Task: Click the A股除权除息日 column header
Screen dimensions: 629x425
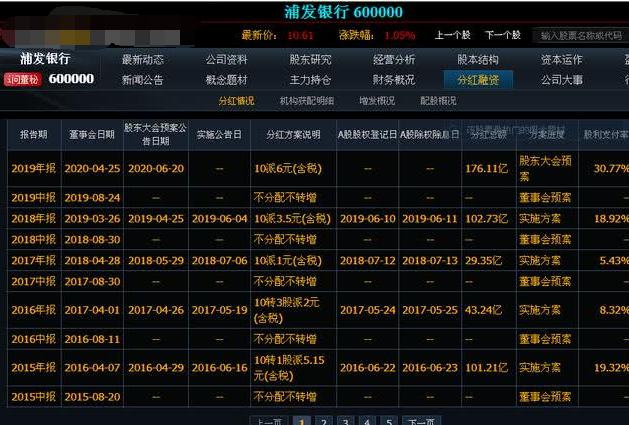Action: pyautogui.click(x=430, y=134)
